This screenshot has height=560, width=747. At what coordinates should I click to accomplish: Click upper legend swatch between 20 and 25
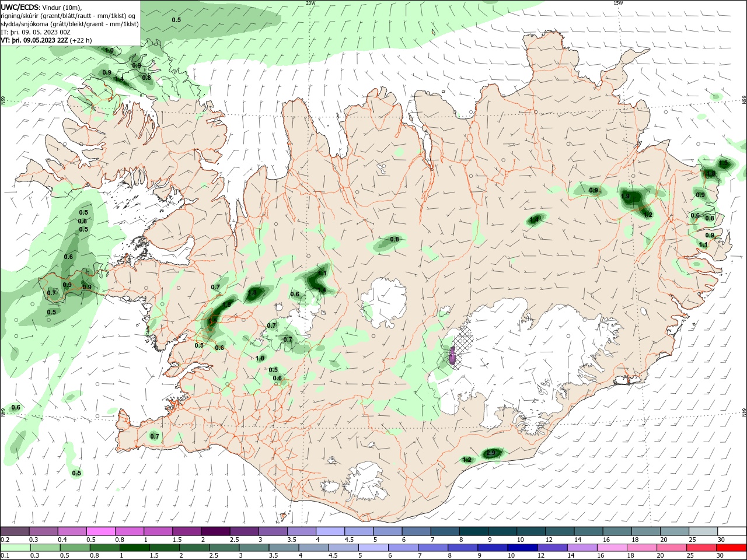pyautogui.click(x=673, y=531)
